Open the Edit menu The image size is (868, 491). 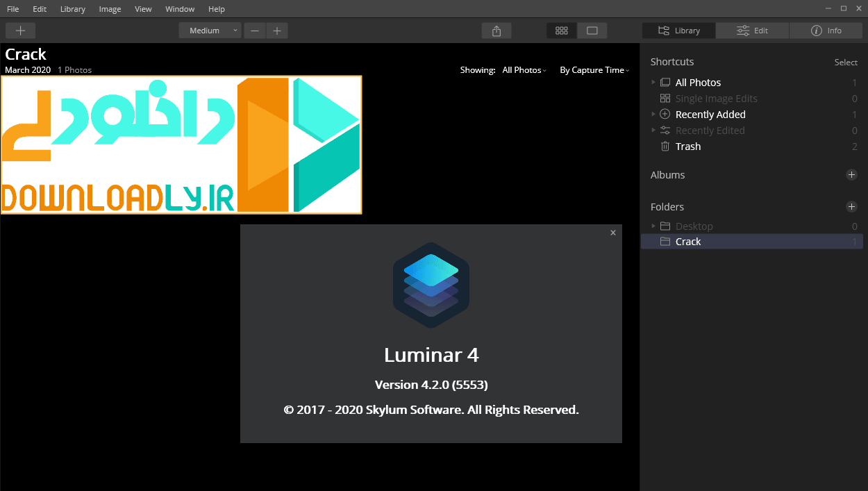(40, 9)
